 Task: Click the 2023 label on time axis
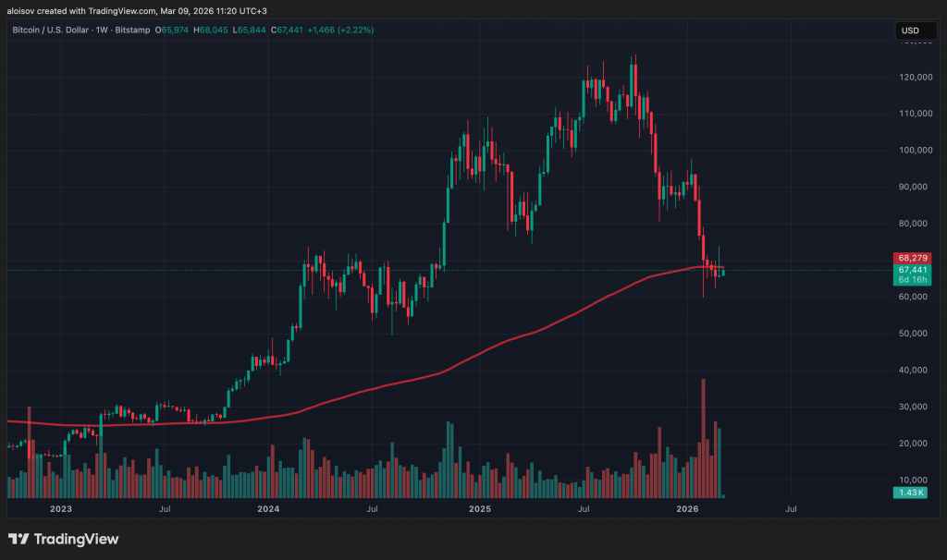(60, 508)
